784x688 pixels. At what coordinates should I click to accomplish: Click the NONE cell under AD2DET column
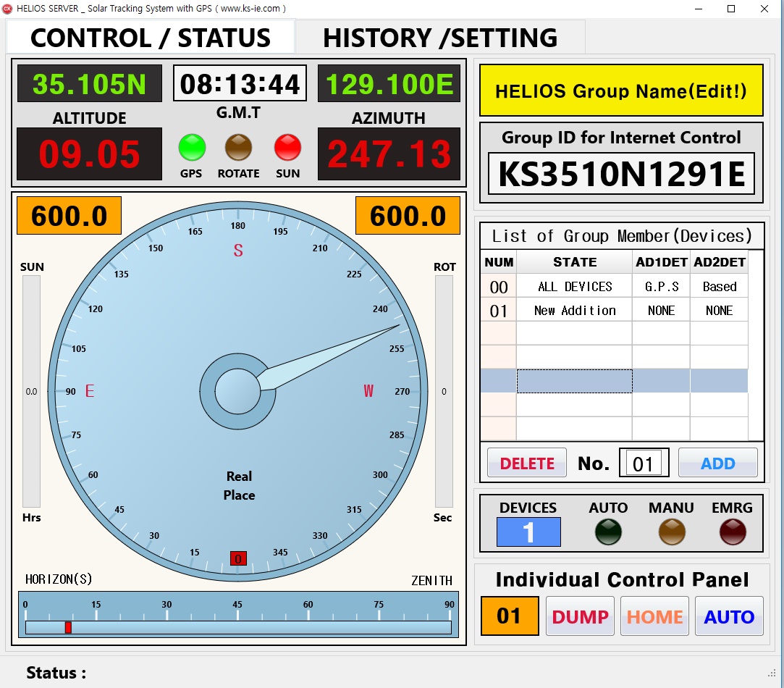coord(720,310)
